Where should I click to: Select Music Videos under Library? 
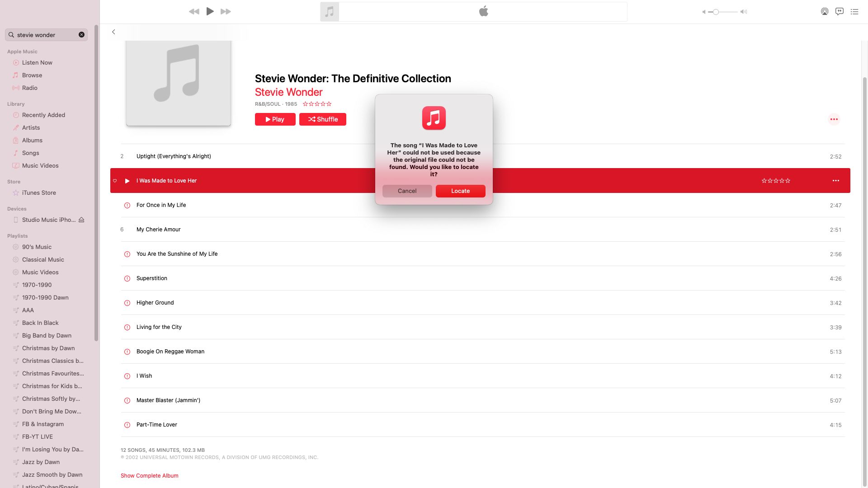coord(40,166)
